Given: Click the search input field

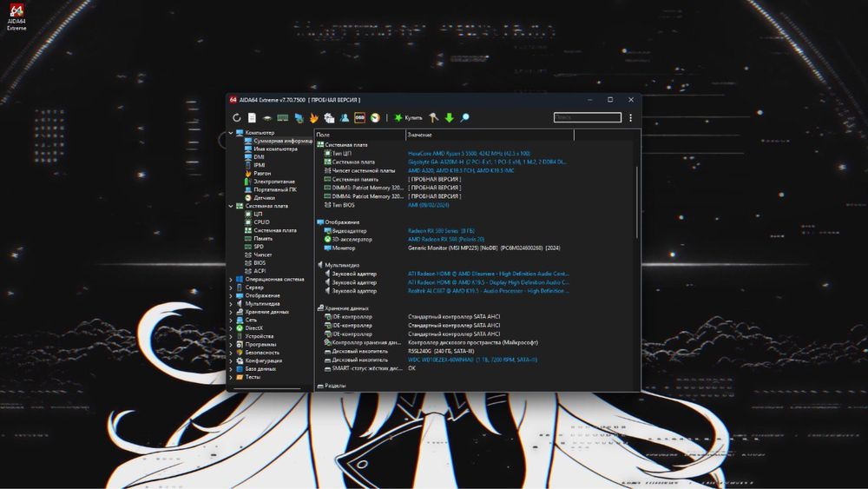Looking at the screenshot, I should point(588,117).
